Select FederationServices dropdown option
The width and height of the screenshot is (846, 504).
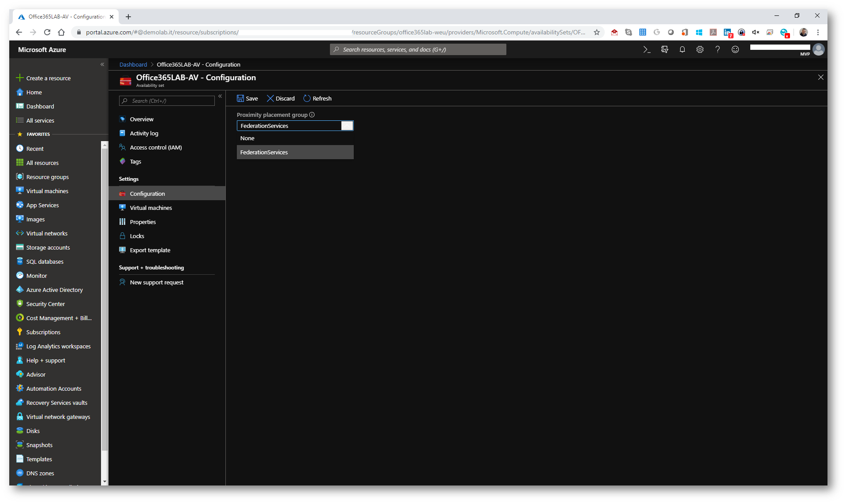point(295,152)
